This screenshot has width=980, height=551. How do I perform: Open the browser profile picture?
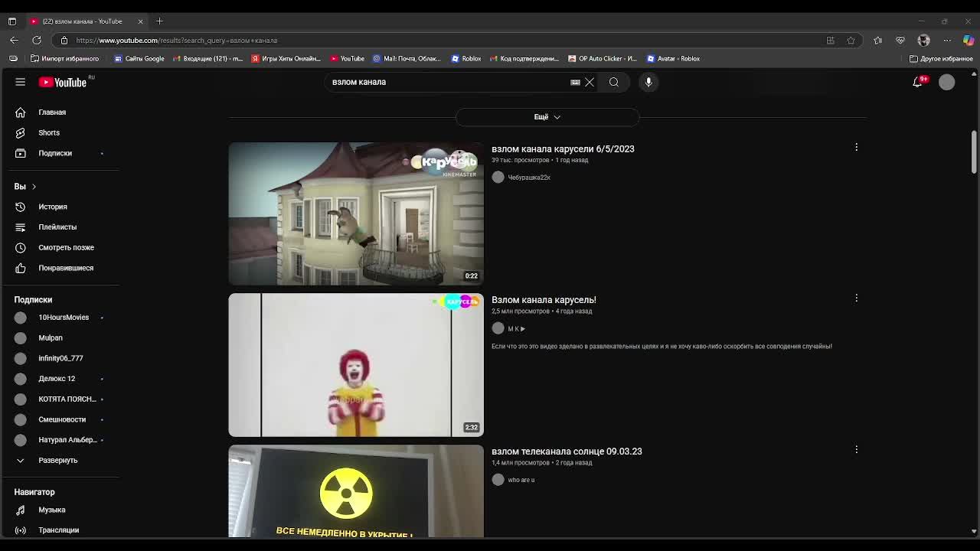click(x=924, y=40)
